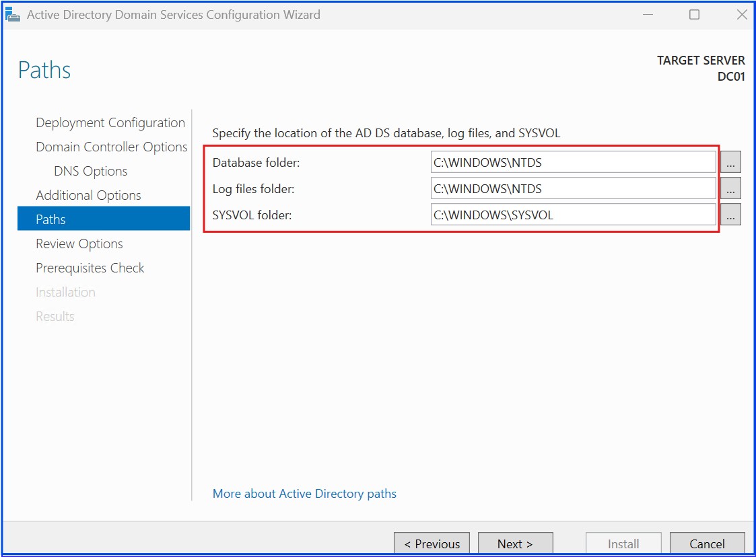Select the Domain Controller Options step
Screen dimensions: 756x557
(x=111, y=147)
